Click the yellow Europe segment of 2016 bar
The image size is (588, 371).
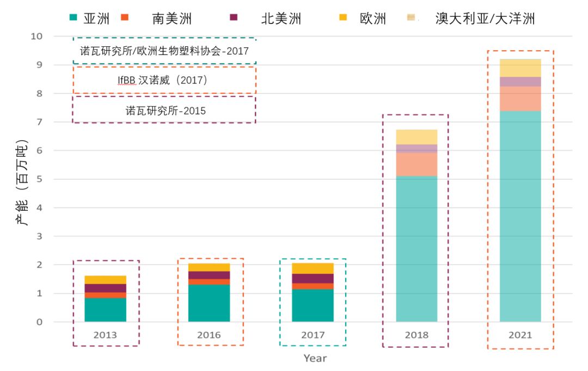pos(209,267)
